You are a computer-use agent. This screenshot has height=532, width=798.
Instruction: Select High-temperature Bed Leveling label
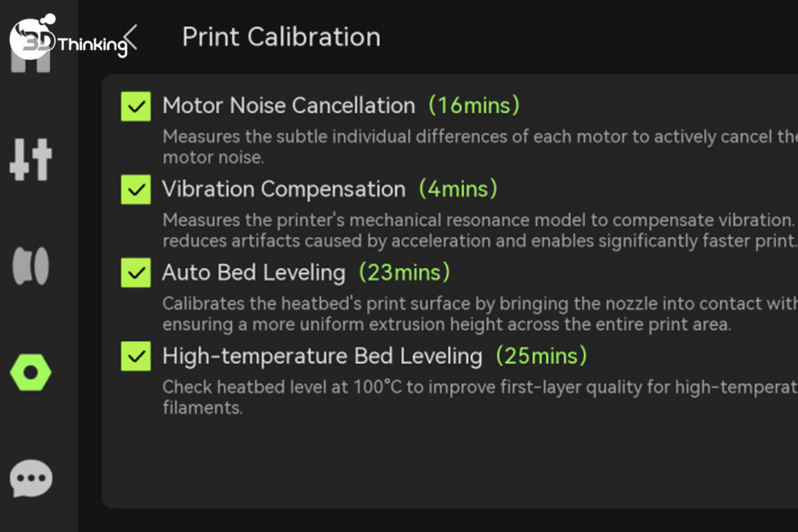point(323,356)
